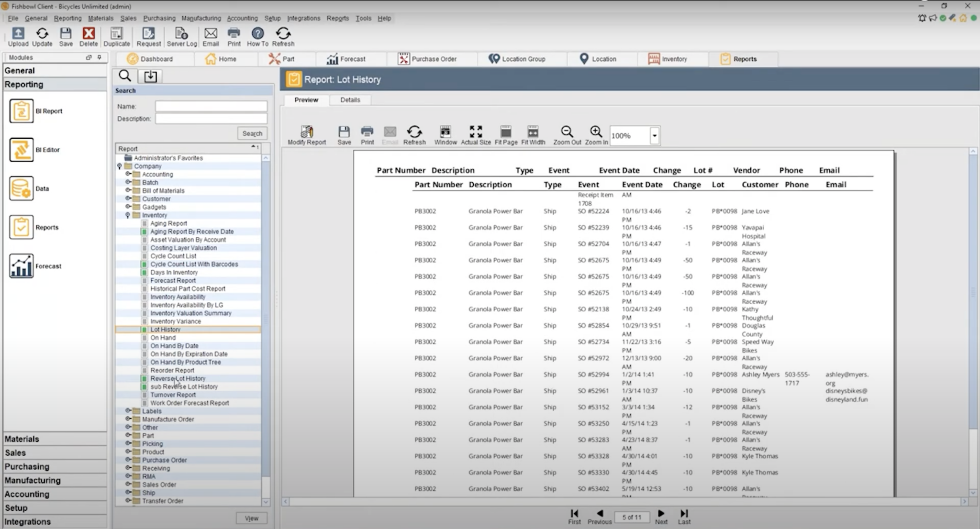Select the Upload icon in the toolbar
This screenshot has width=980, height=529.
(18, 36)
